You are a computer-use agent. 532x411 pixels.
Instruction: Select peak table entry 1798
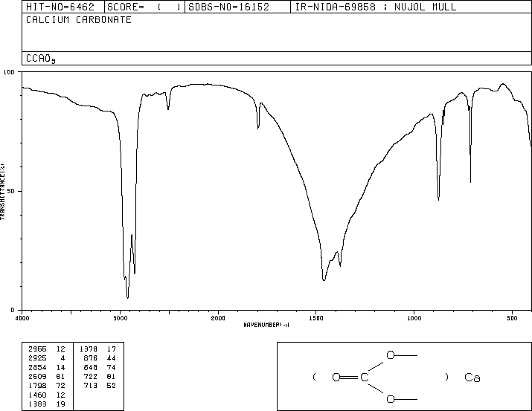47,386
